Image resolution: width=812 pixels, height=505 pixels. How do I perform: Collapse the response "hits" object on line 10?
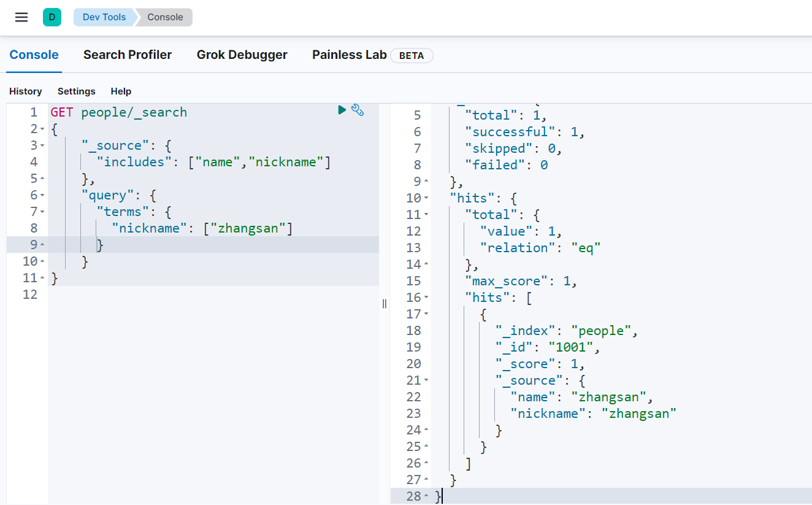click(426, 198)
